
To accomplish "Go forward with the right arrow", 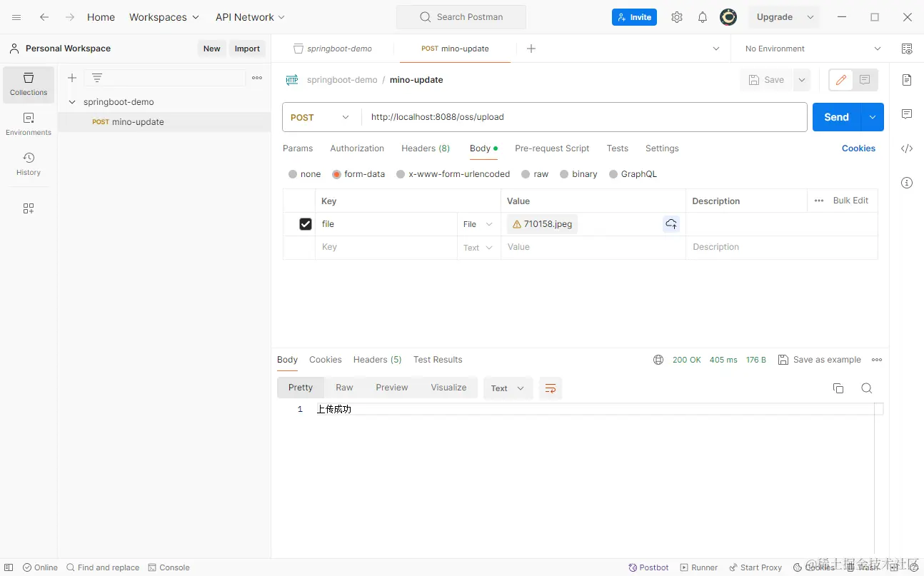I will (x=70, y=17).
